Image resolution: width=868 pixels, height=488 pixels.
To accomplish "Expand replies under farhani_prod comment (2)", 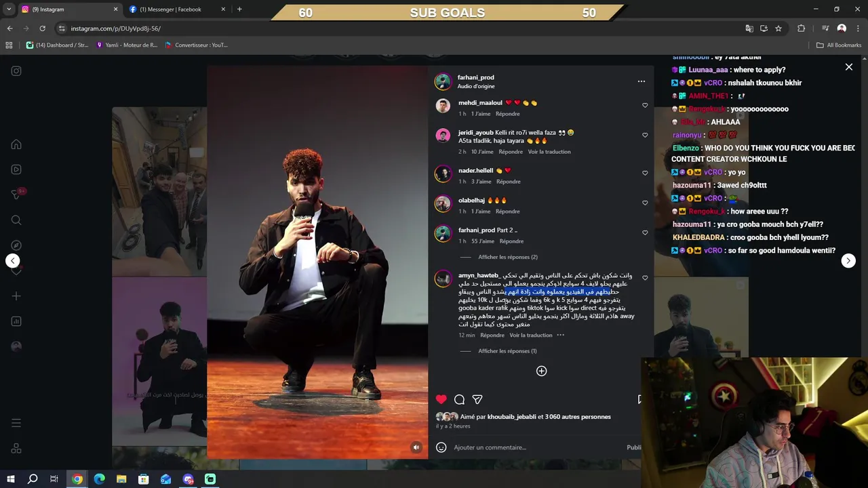I will point(508,257).
